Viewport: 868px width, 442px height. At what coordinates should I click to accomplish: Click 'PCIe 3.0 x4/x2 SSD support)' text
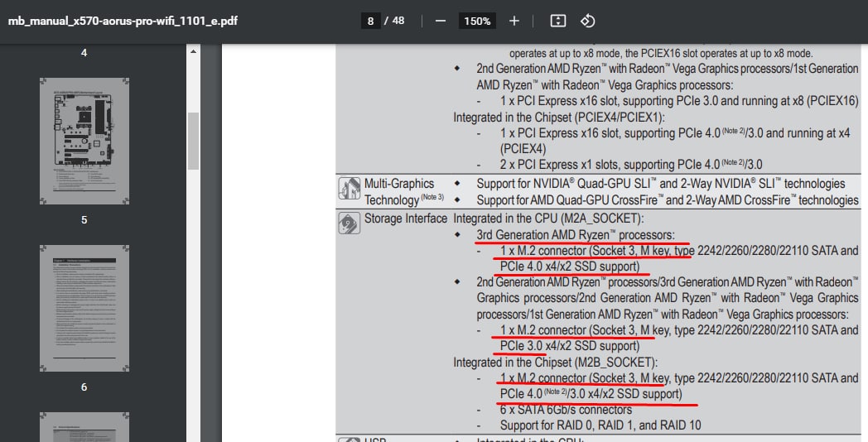pyautogui.click(x=570, y=346)
